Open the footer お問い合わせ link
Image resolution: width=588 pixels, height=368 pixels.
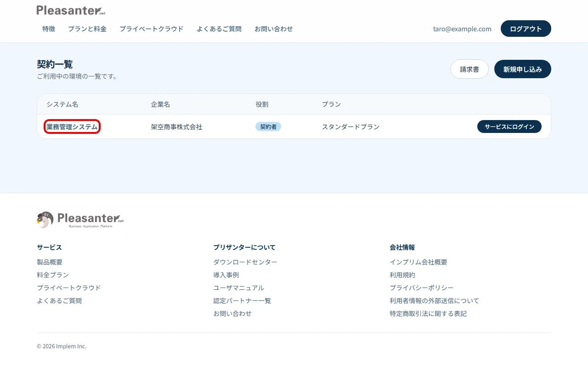[x=232, y=314]
